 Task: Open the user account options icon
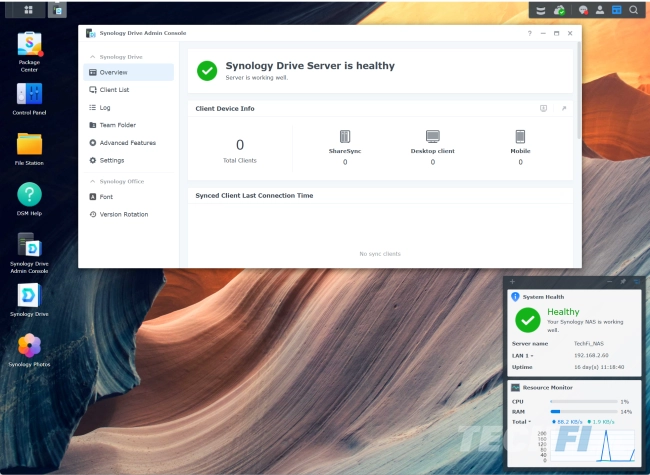(x=600, y=10)
